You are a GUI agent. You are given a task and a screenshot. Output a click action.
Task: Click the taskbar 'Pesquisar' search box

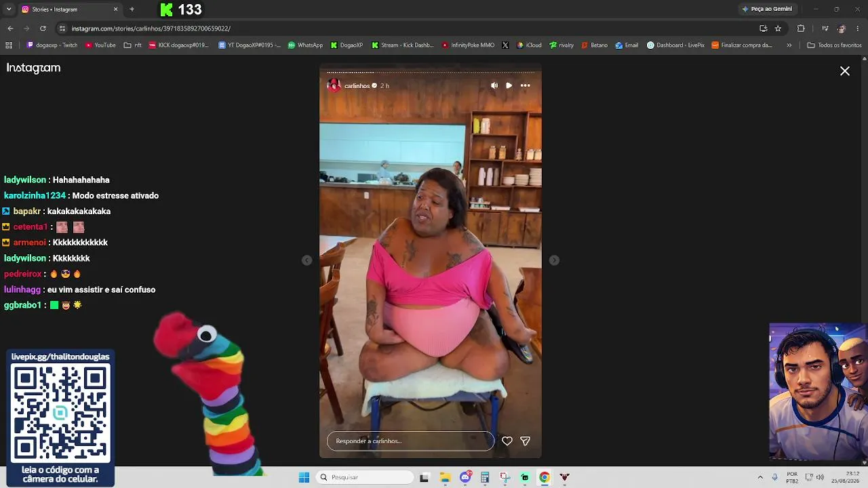click(366, 477)
